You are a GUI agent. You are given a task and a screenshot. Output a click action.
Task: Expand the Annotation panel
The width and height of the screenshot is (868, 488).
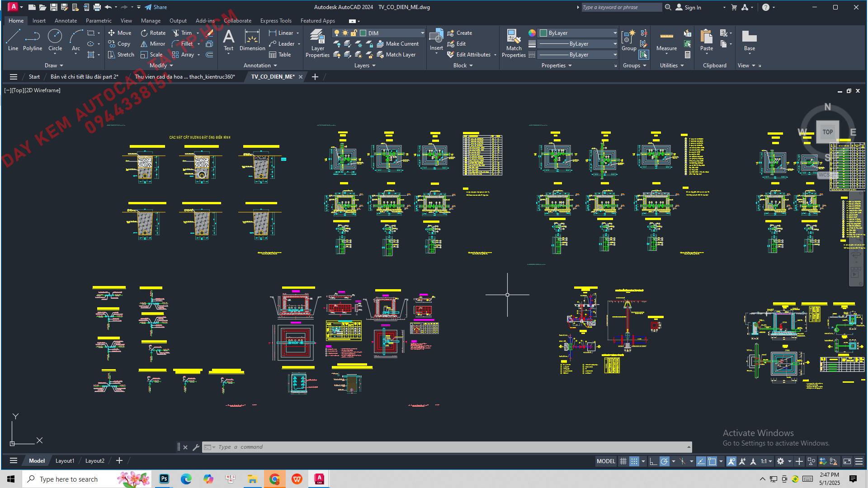[x=260, y=66]
